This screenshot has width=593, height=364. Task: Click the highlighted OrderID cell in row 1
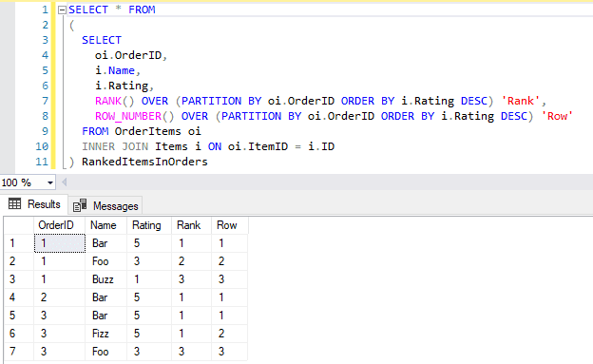tap(59, 243)
